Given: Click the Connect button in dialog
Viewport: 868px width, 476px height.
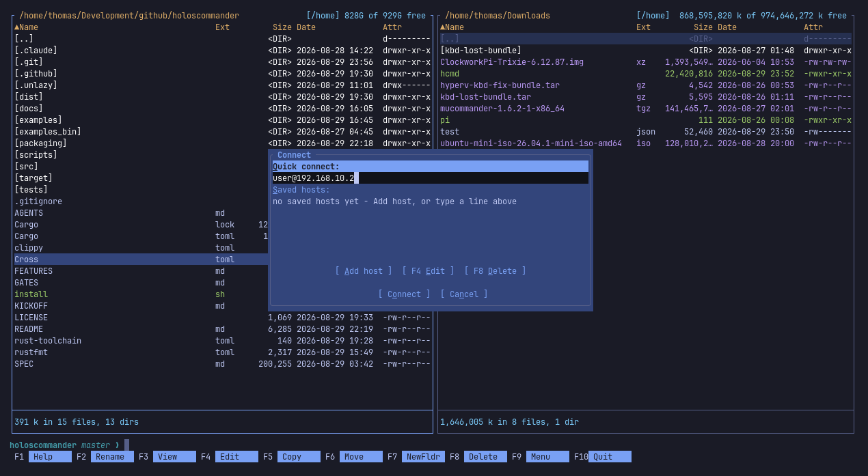Looking at the screenshot, I should click(404, 294).
